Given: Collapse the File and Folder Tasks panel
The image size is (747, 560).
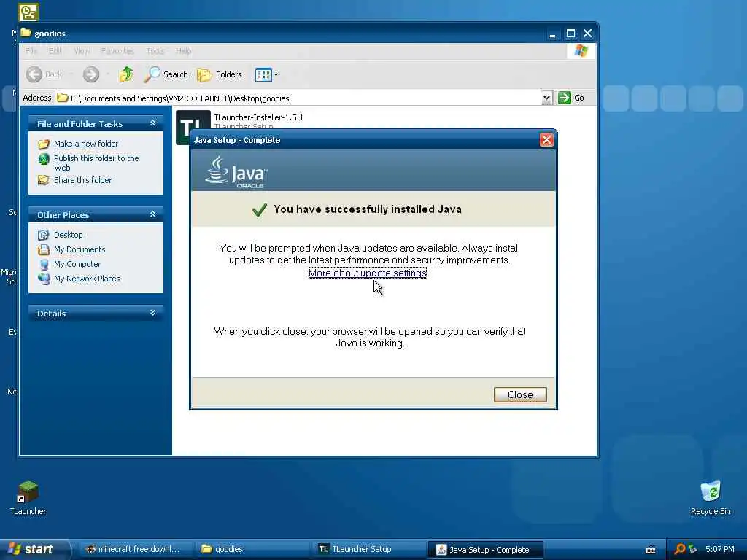Looking at the screenshot, I should 152,123.
